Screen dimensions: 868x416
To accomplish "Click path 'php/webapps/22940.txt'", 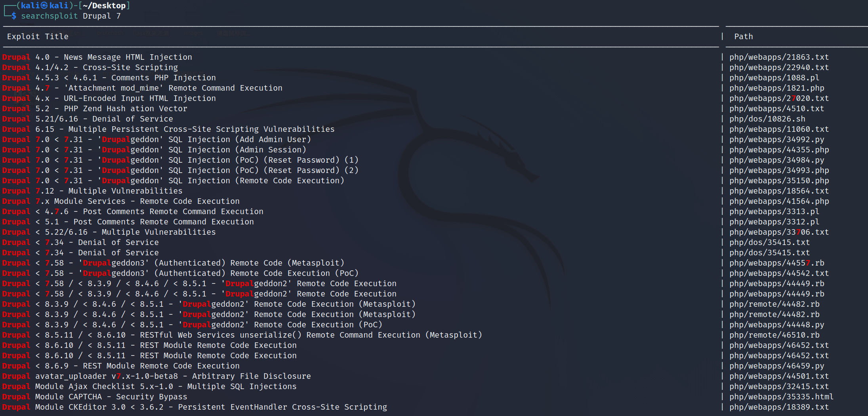I will [x=779, y=67].
